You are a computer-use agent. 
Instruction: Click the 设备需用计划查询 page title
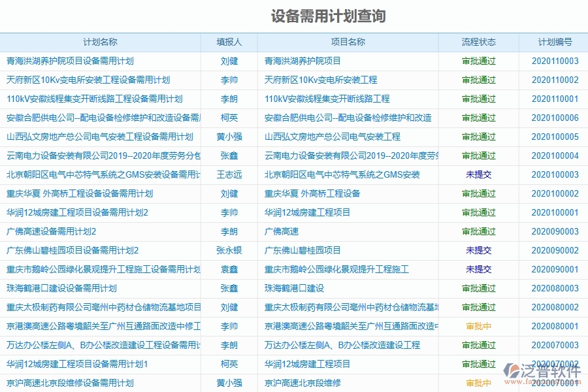(327, 18)
